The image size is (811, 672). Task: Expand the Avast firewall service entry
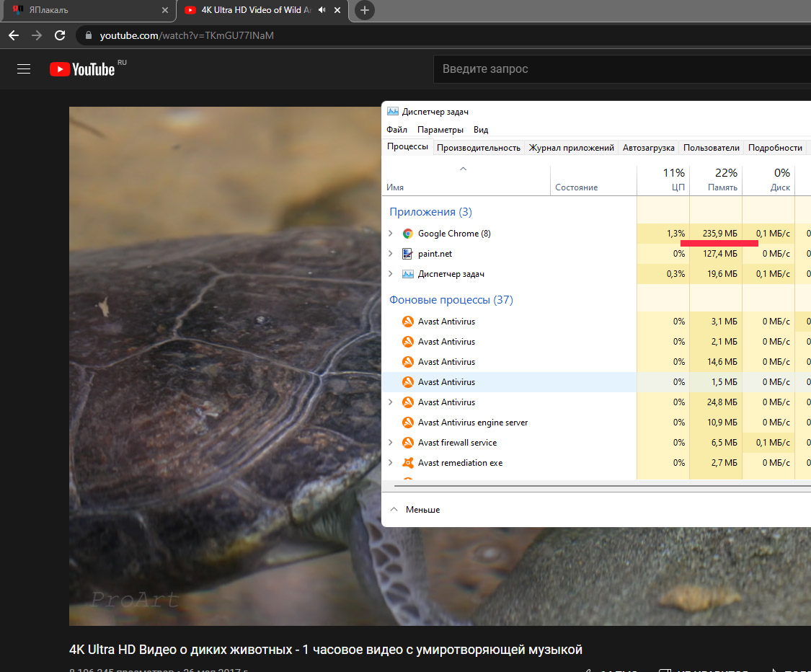pyautogui.click(x=391, y=442)
